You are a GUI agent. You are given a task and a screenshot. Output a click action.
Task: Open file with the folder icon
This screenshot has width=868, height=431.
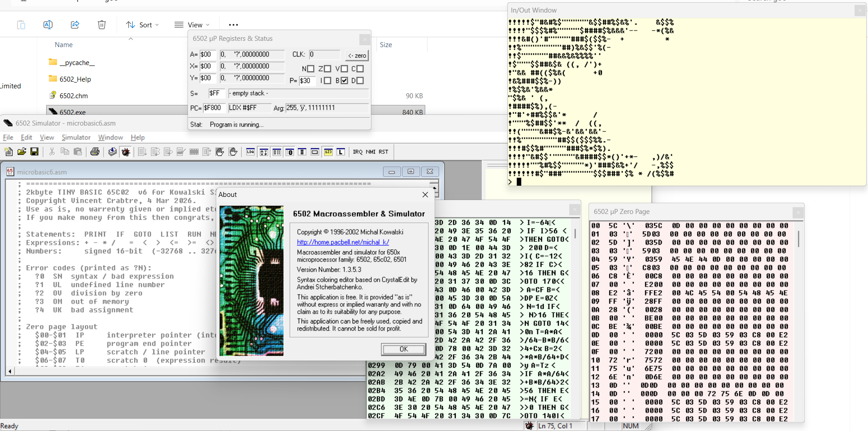pyautogui.click(x=22, y=152)
